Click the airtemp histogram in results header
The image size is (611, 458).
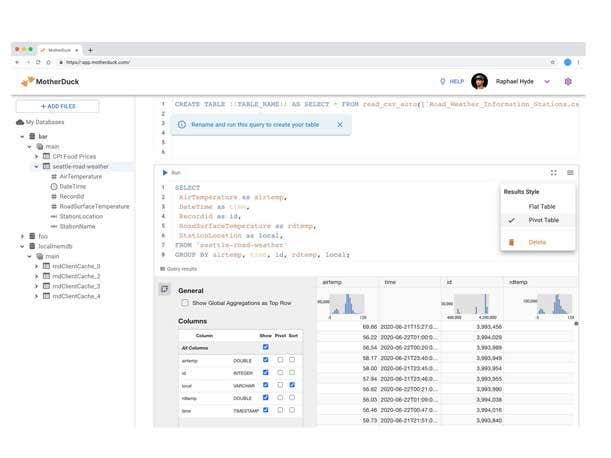346,304
